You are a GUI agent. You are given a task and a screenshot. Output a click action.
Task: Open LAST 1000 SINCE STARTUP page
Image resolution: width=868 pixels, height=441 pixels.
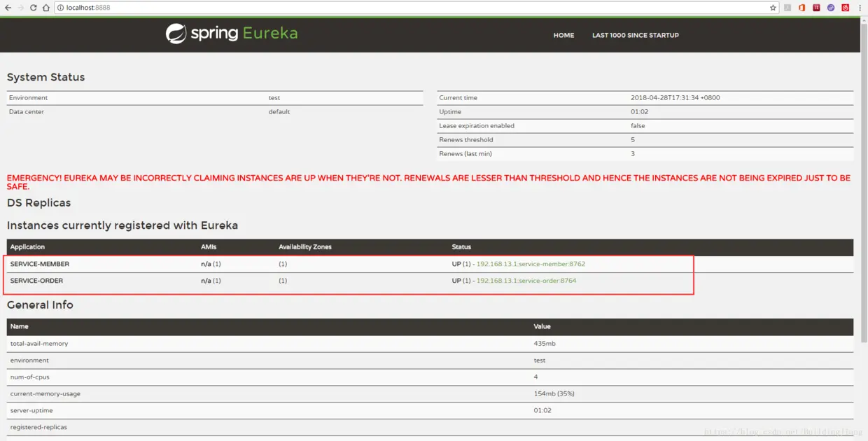636,35
